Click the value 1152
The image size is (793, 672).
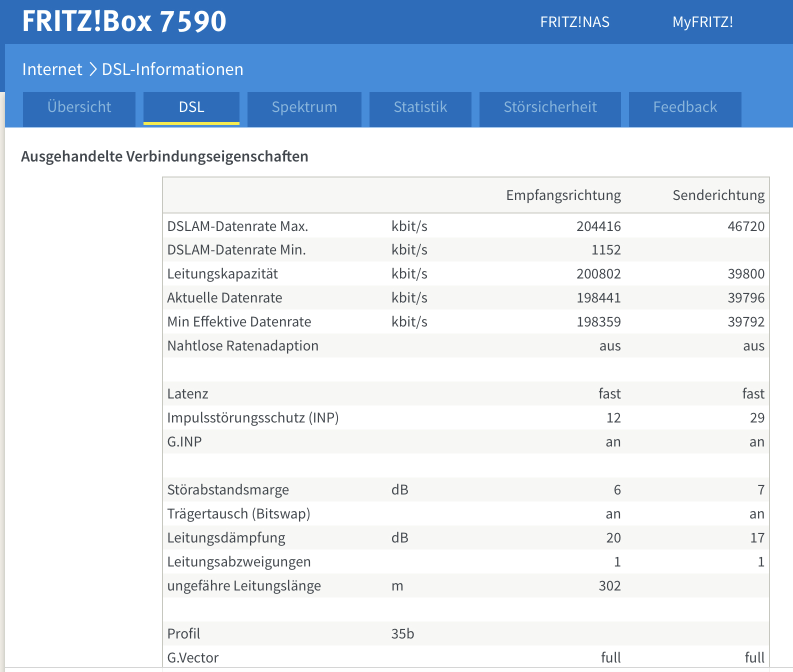(x=606, y=249)
